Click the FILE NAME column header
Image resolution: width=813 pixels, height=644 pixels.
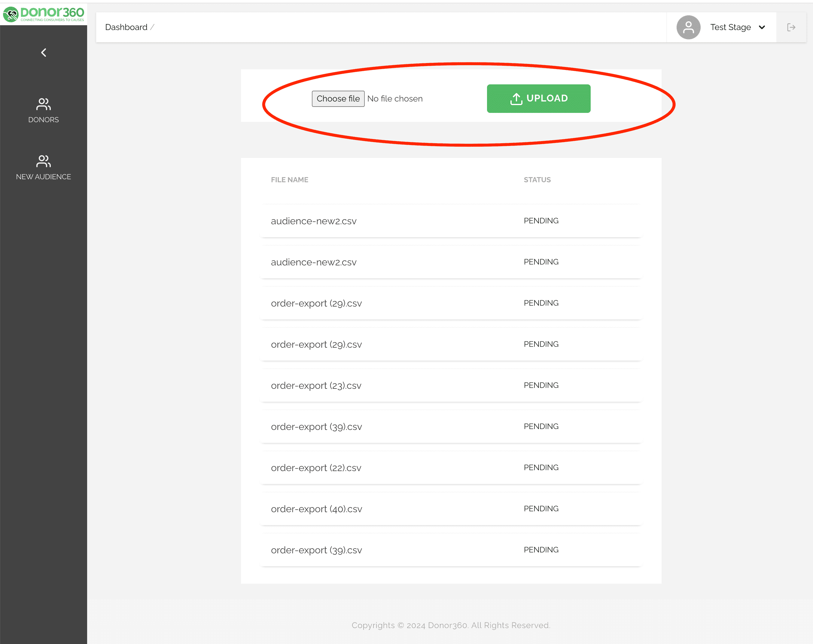(x=289, y=180)
